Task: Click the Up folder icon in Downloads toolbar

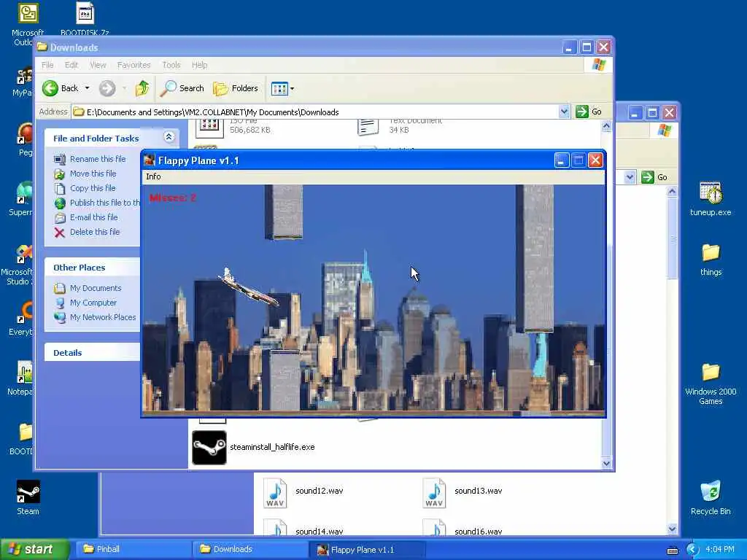Action: pos(142,88)
